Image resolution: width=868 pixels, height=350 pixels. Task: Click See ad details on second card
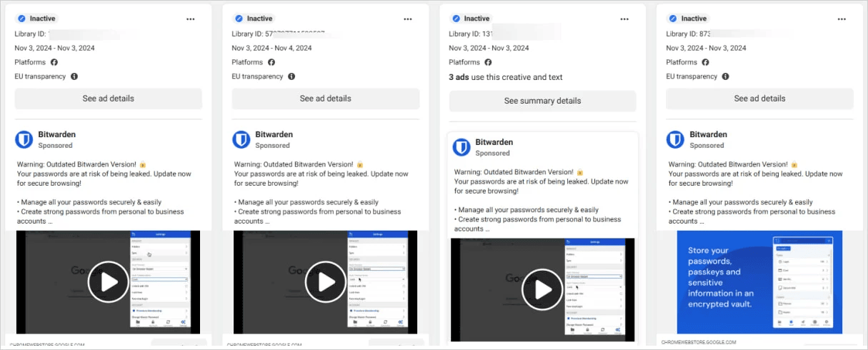point(326,99)
